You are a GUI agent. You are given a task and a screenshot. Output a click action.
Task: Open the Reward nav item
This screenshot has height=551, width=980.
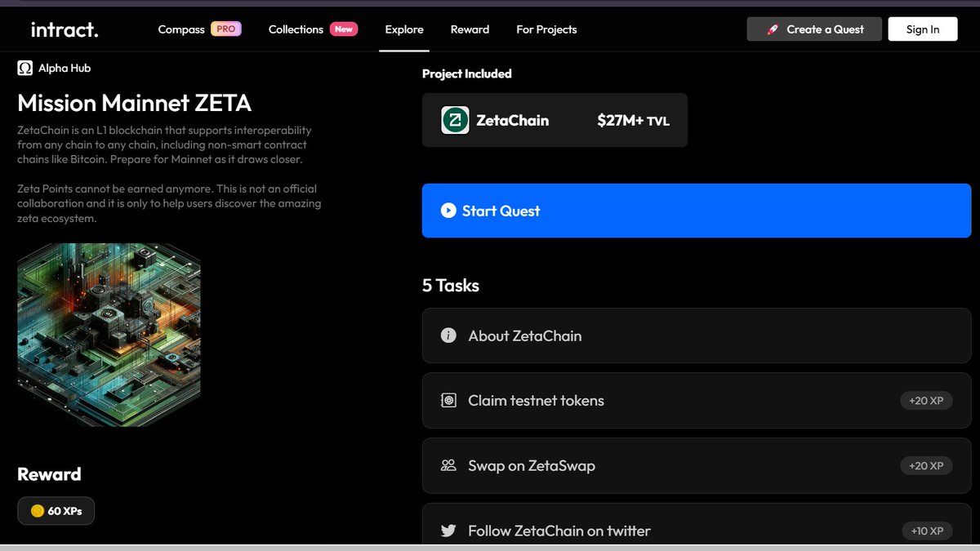470,29
